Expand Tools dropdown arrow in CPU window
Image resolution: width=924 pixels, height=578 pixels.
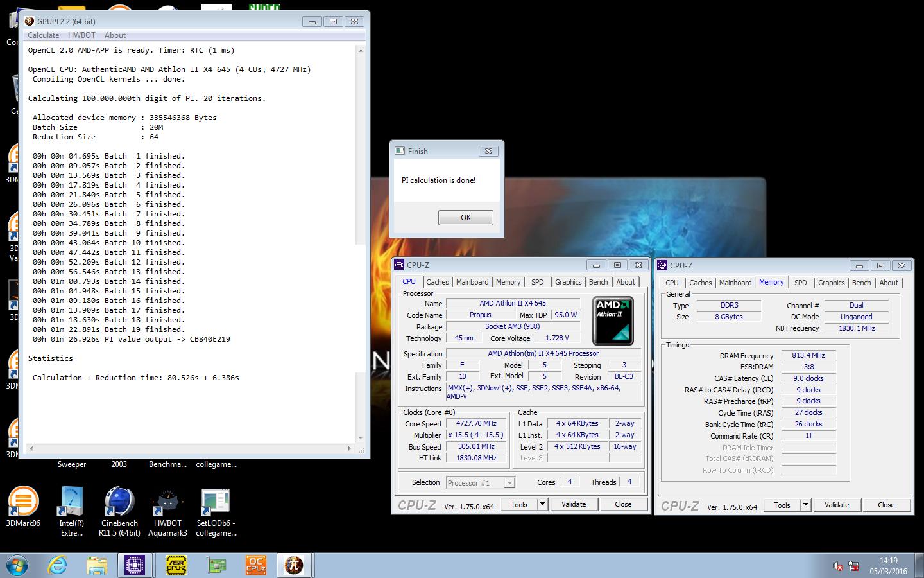[542, 504]
